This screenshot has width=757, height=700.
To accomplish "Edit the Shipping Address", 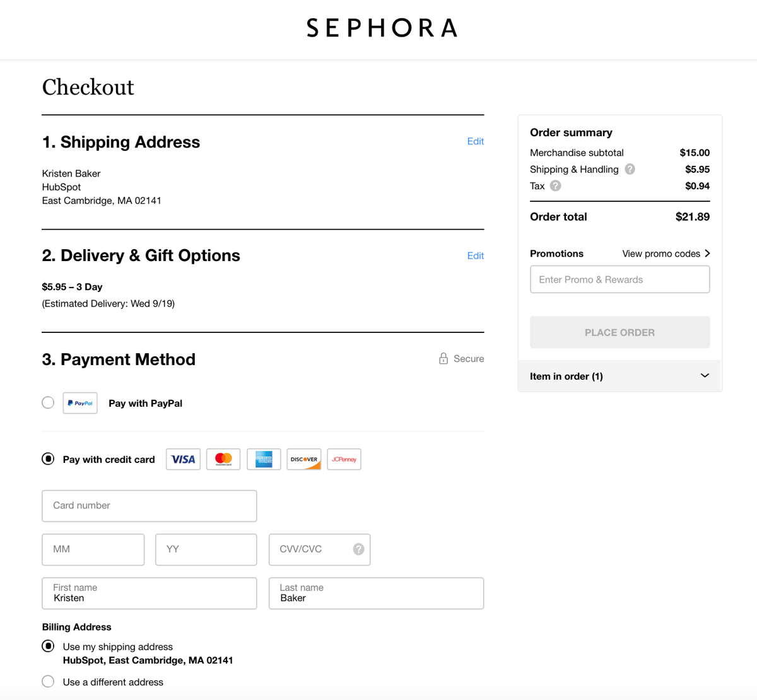I will 476,141.
